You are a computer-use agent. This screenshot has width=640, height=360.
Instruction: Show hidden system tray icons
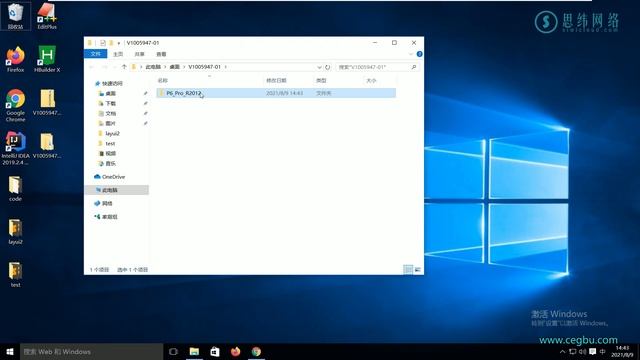(x=562, y=352)
